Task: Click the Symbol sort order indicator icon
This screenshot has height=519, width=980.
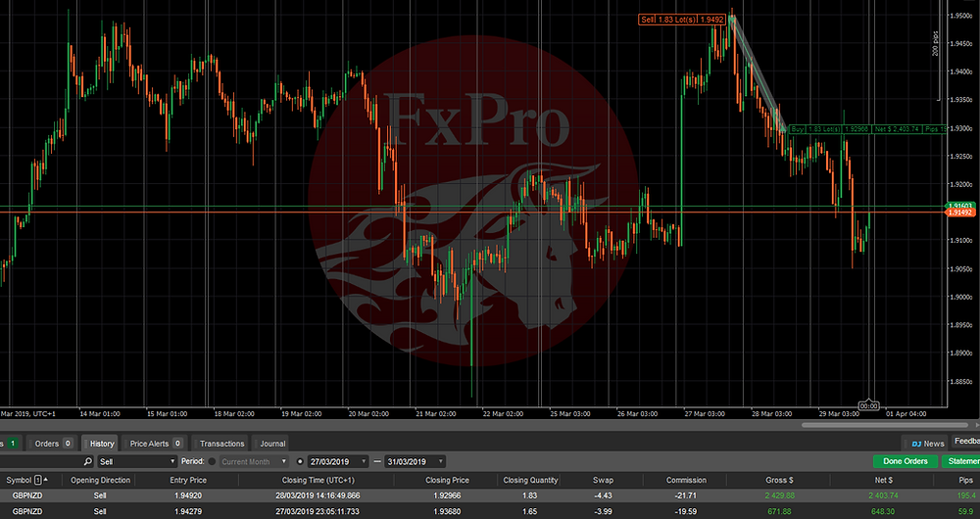Action: tap(40, 480)
